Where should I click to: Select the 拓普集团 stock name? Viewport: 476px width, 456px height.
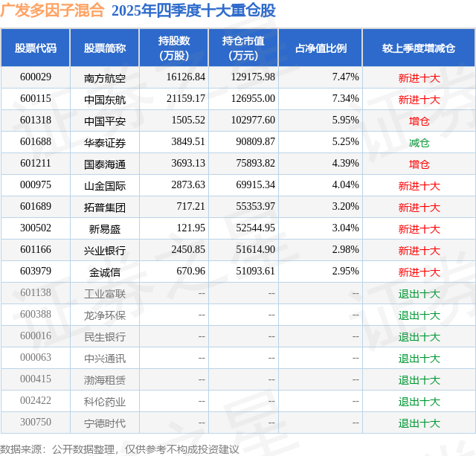click(105, 208)
